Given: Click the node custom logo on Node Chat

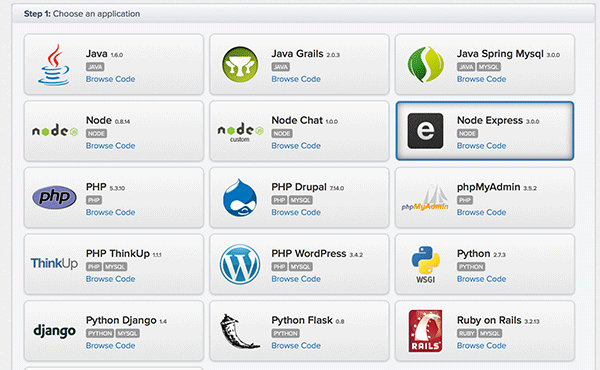Looking at the screenshot, I should 240,132.
